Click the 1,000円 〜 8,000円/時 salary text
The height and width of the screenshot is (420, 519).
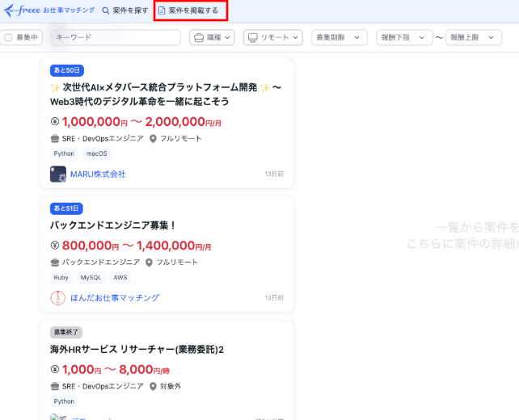[x=116, y=369]
